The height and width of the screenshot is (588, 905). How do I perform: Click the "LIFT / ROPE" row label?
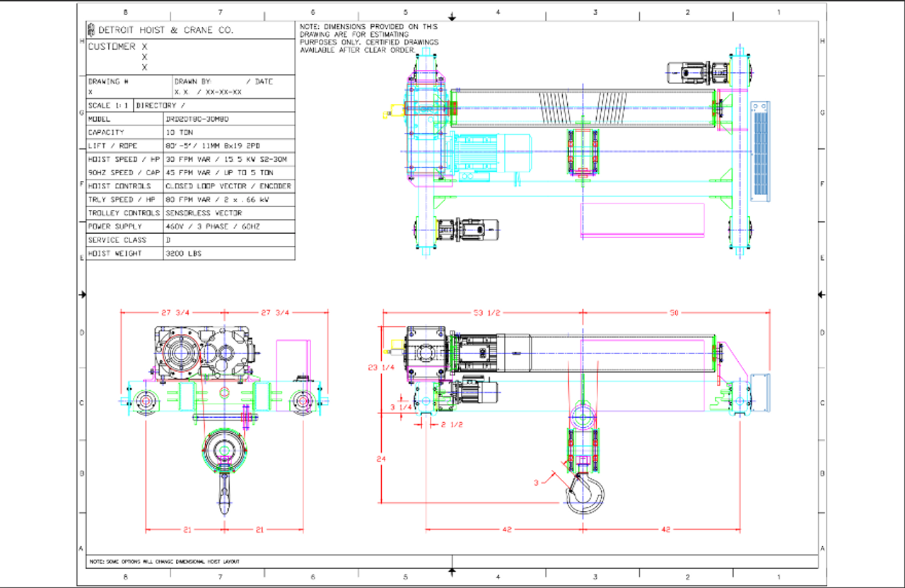[x=111, y=146]
